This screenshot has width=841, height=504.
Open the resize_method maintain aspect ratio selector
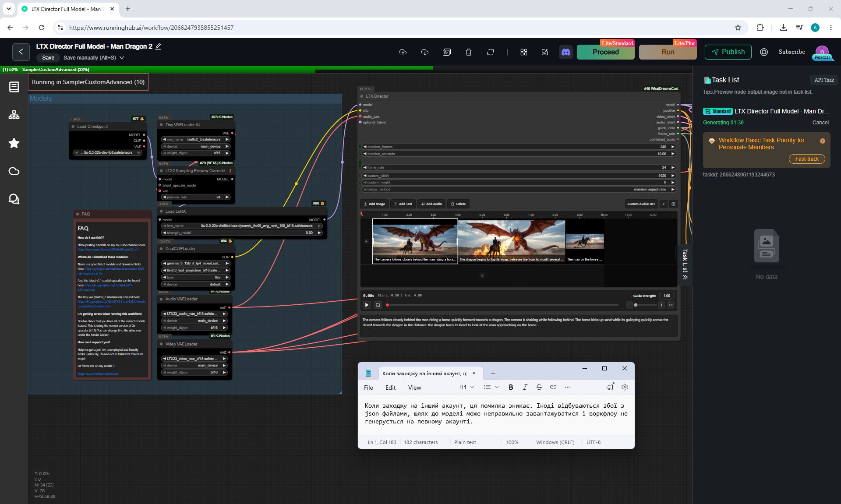pyautogui.click(x=519, y=190)
